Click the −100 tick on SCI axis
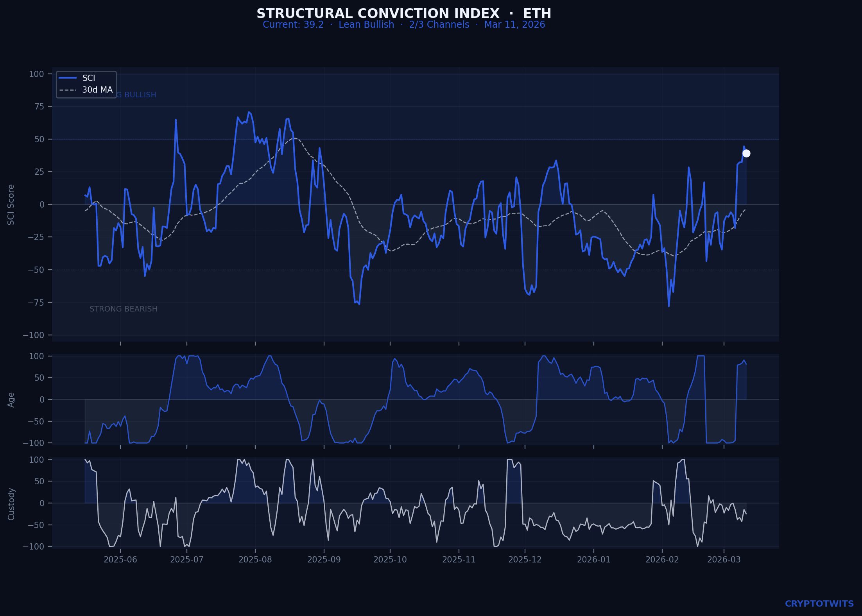Screen dimensions: 862x616 [x=33, y=335]
